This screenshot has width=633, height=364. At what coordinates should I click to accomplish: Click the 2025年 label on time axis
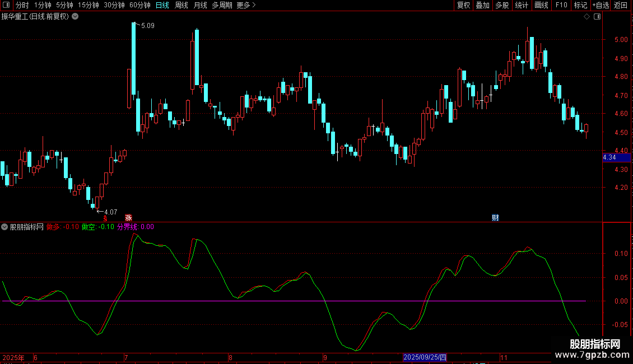[x=13, y=357]
